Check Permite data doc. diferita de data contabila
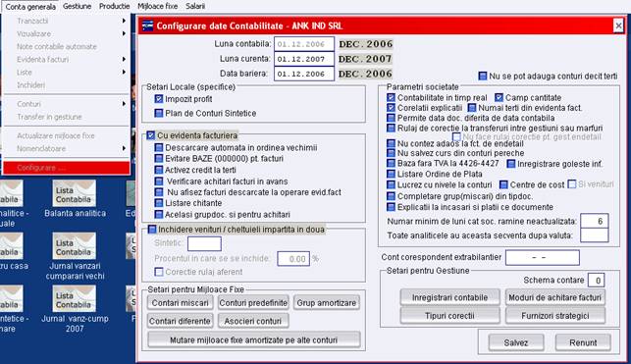The height and width of the screenshot is (364, 631). point(392,118)
